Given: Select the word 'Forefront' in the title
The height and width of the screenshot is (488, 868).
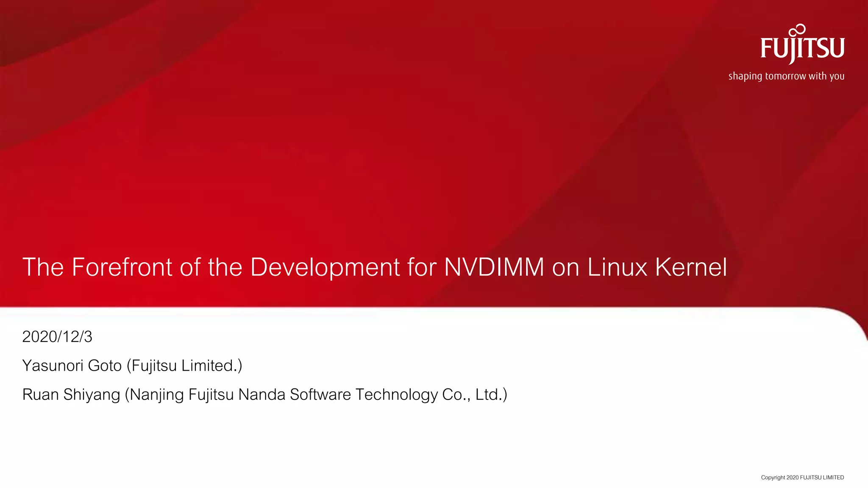Looking at the screenshot, I should pyautogui.click(x=122, y=267).
